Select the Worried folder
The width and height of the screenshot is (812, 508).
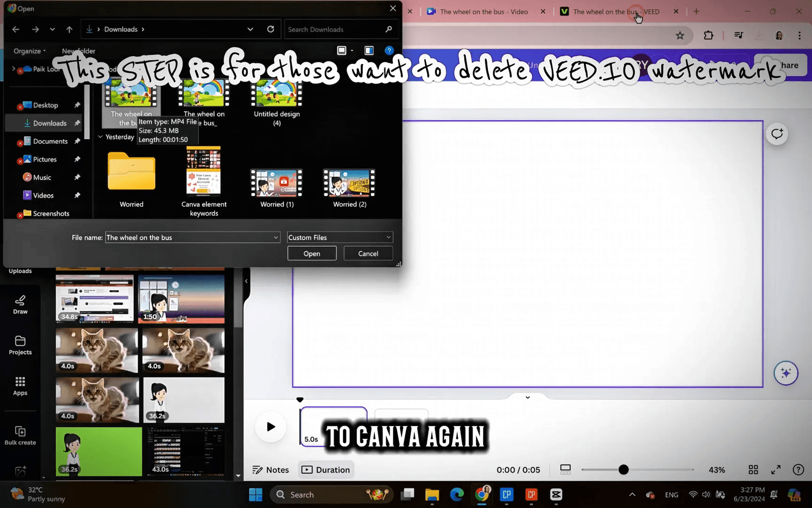click(131, 180)
